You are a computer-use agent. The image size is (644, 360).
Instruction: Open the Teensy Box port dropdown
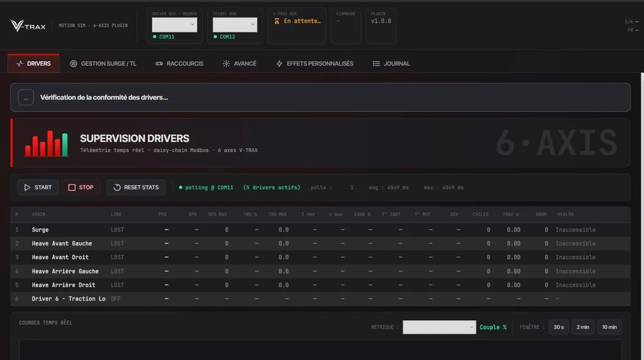(x=234, y=24)
